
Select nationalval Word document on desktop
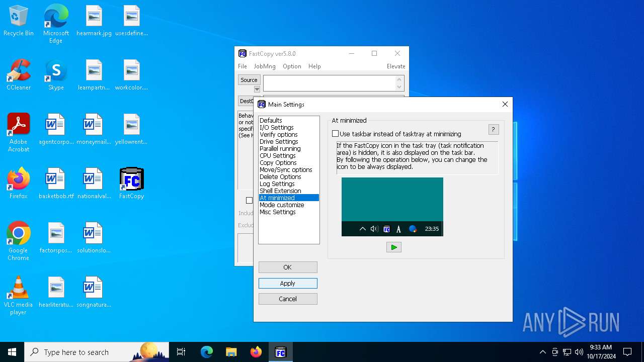click(x=94, y=184)
